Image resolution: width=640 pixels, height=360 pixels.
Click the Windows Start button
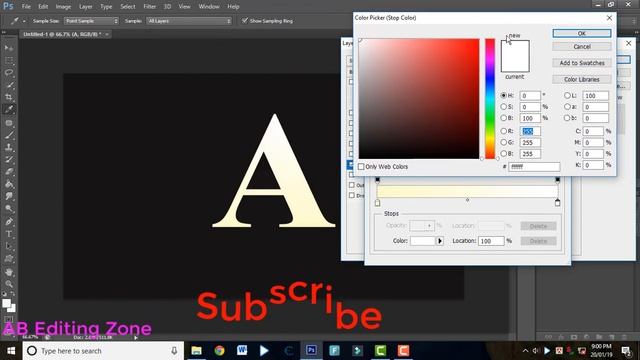point(11,351)
